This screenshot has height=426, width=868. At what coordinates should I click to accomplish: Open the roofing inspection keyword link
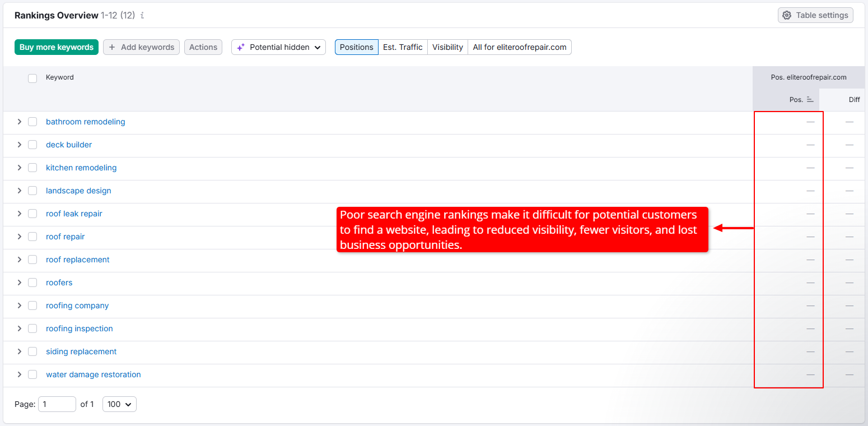pyautogui.click(x=80, y=328)
